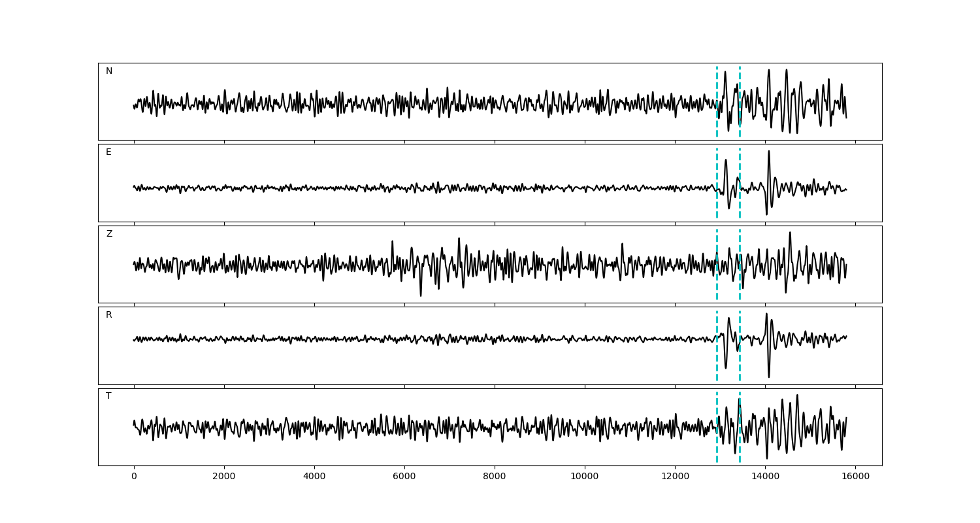The image size is (980, 523).
Task: Select the 4000 tick label on x-axis
Action: click(x=314, y=477)
